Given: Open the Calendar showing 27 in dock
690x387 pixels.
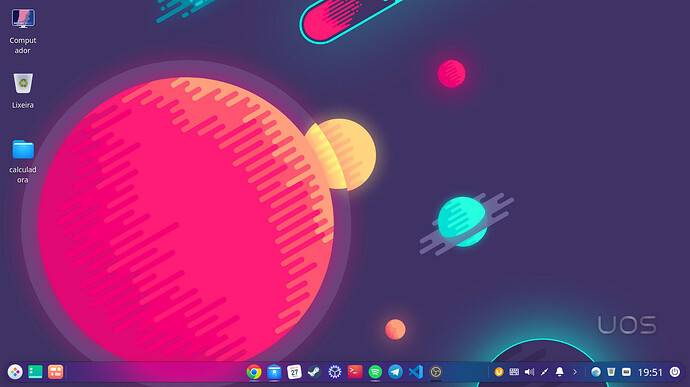Looking at the screenshot, I should pos(294,372).
